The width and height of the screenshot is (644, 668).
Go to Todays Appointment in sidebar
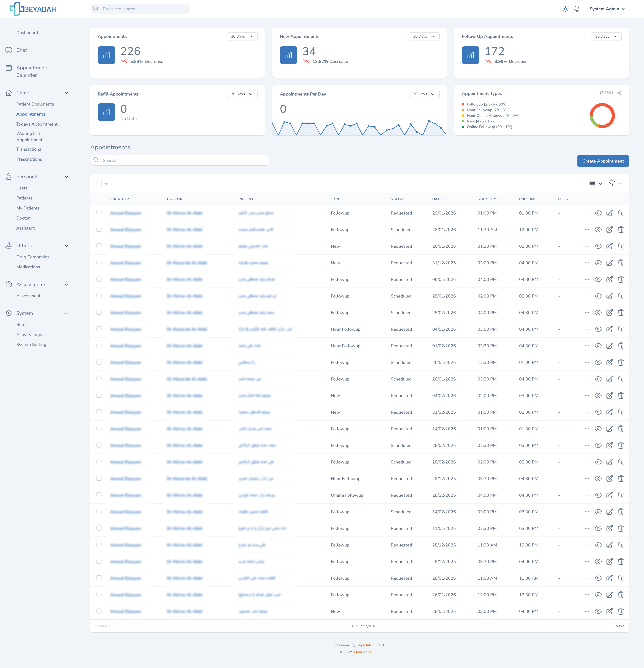(37, 124)
